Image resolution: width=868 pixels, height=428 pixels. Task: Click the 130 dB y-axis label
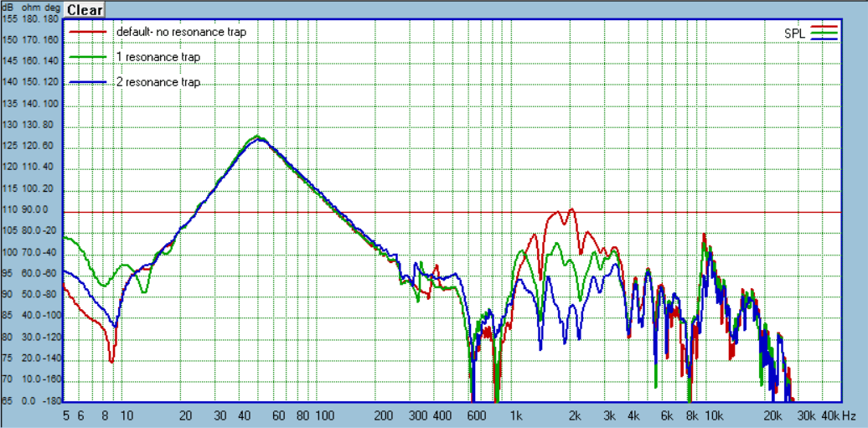pyautogui.click(x=10, y=125)
